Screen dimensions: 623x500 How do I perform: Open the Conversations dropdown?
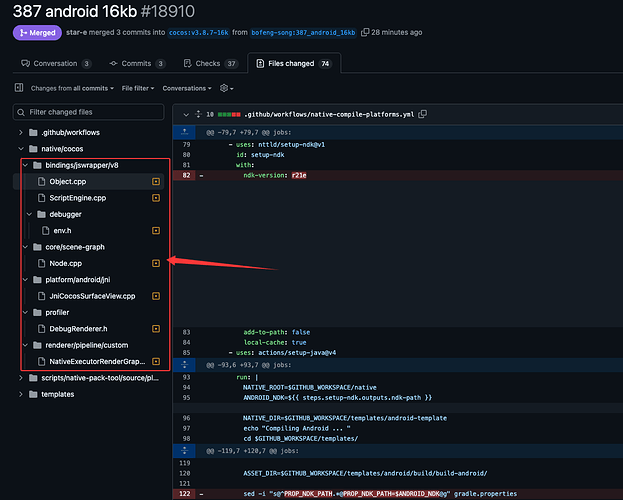187,88
